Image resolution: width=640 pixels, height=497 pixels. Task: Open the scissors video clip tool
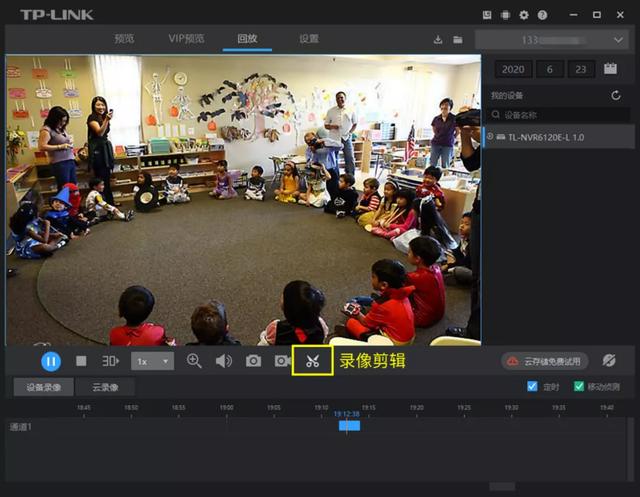[313, 361]
